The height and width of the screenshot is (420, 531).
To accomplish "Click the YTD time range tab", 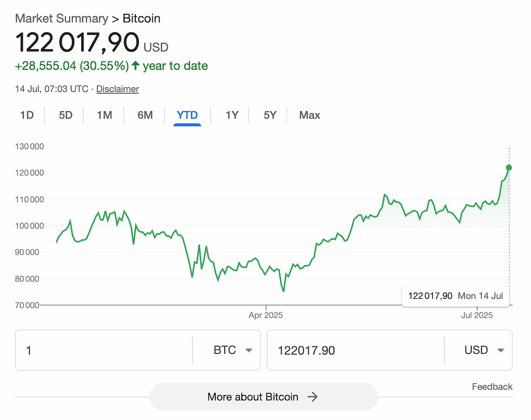I will coord(187,115).
